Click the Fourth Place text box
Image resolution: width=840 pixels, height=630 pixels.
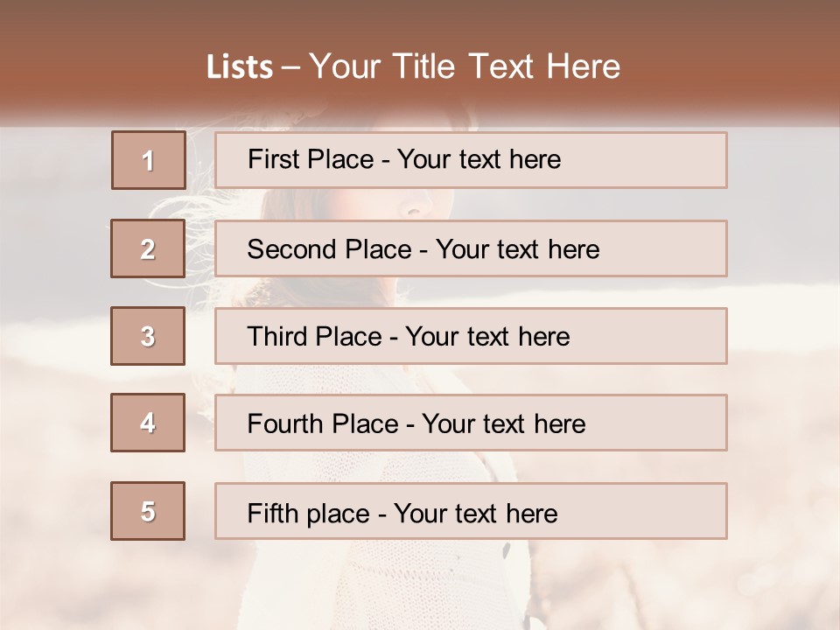pos(471,423)
